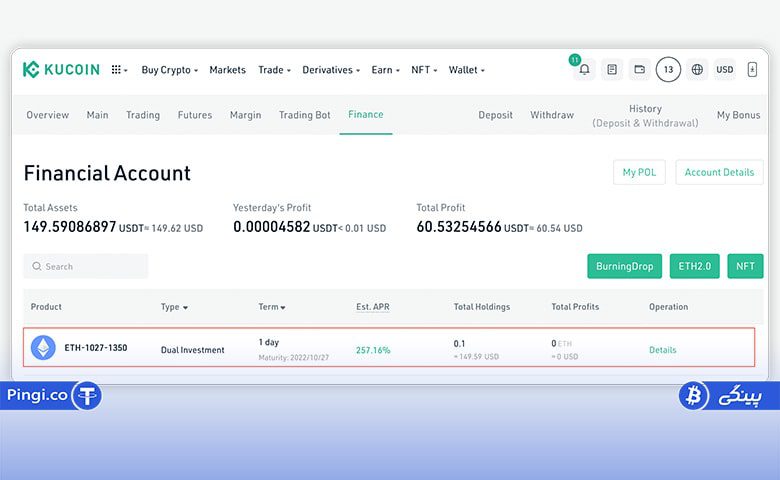The height and width of the screenshot is (480, 780).
Task: Click the green NFT button
Action: pyautogui.click(x=745, y=266)
